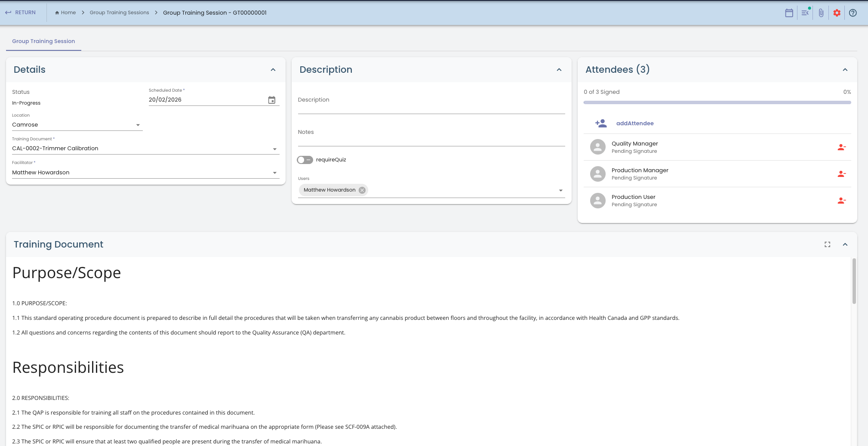Screen dimensions: 868x446
Task: Click the Notes input field
Action: pos(431,135)
